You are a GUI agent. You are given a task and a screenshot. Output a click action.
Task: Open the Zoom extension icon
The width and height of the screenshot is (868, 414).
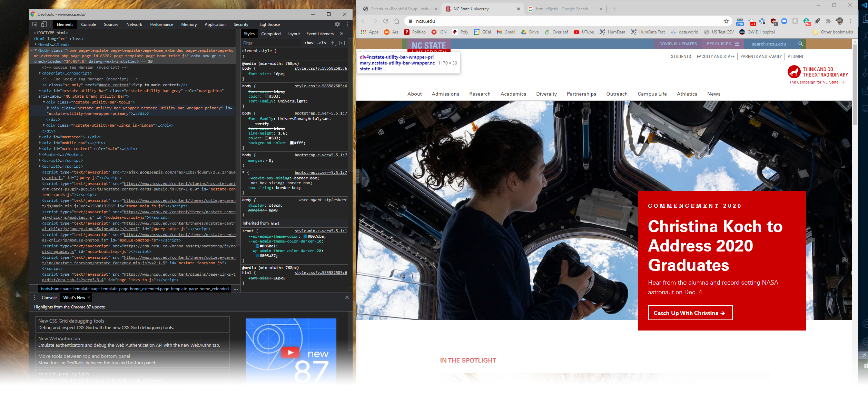click(784, 21)
